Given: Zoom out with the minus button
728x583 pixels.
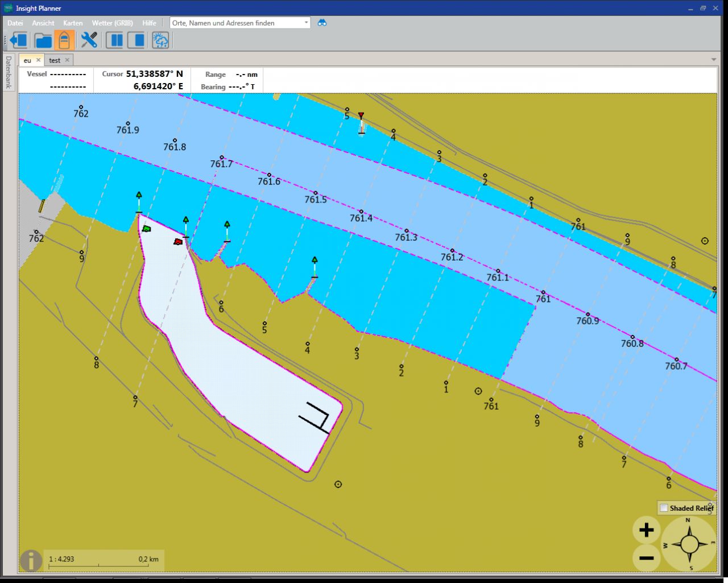Looking at the screenshot, I should 646,557.
